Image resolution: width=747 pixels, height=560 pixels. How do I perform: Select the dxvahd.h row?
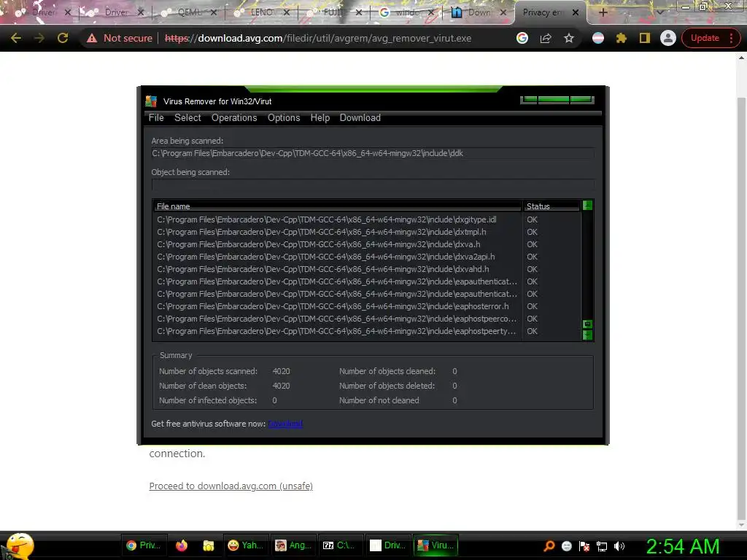pos(368,269)
